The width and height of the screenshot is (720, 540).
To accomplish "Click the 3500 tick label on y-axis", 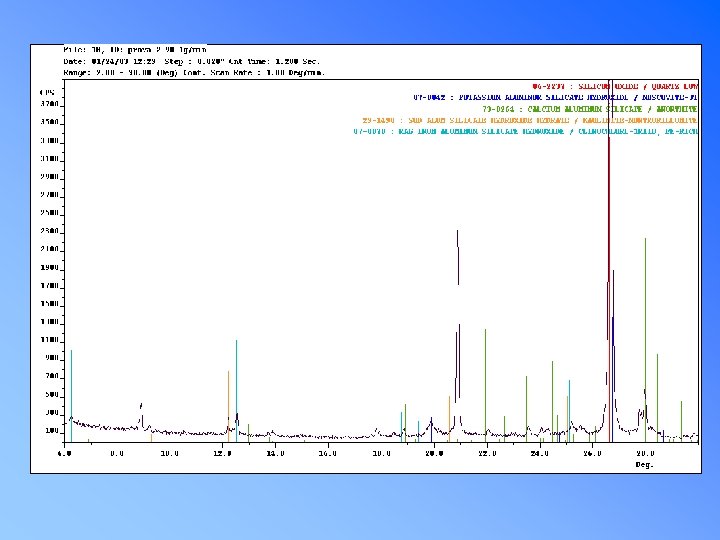I will point(50,122).
